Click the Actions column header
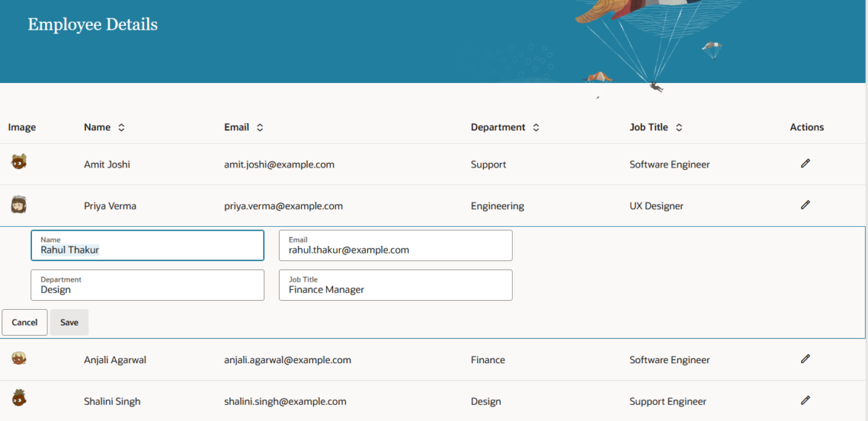This screenshot has height=421, width=868. (x=806, y=127)
